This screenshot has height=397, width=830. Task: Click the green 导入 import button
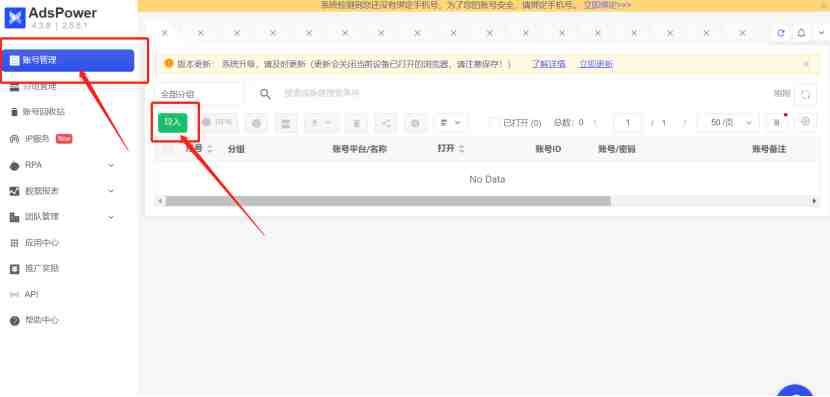click(x=173, y=122)
